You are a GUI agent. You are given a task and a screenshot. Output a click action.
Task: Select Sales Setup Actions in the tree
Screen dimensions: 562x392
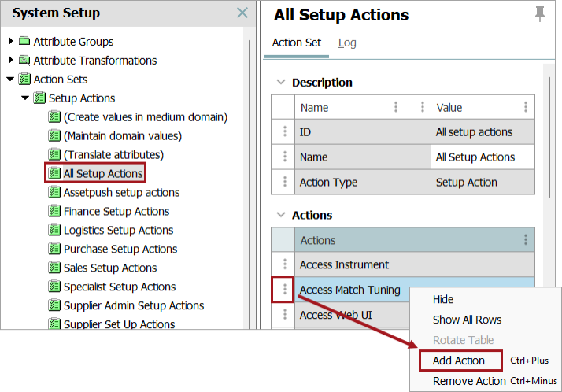point(110,268)
